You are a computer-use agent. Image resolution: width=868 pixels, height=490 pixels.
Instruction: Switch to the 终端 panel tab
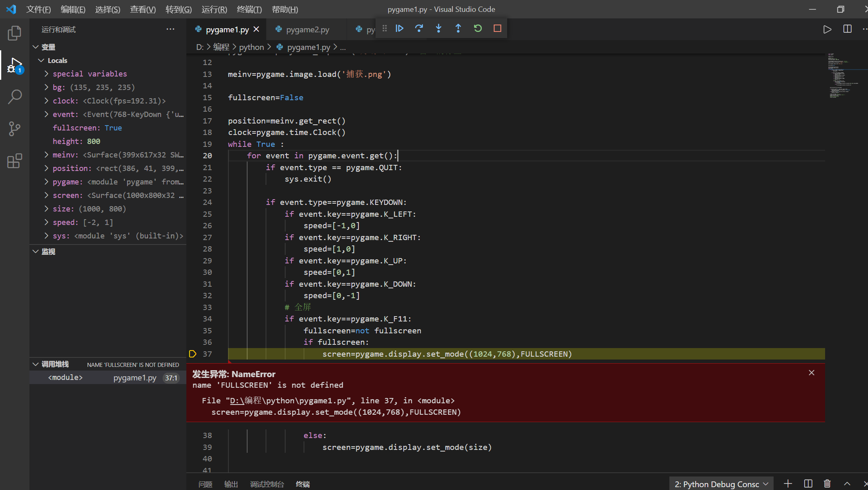(303, 484)
